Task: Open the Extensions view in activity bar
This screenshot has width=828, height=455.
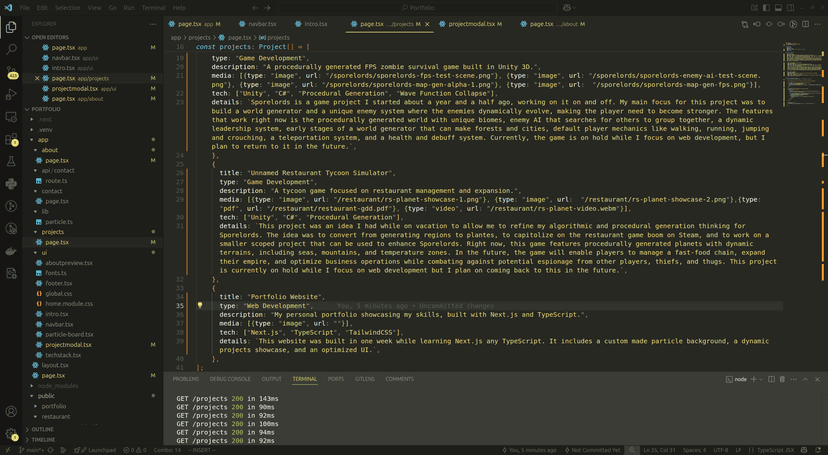Action: pyautogui.click(x=11, y=139)
